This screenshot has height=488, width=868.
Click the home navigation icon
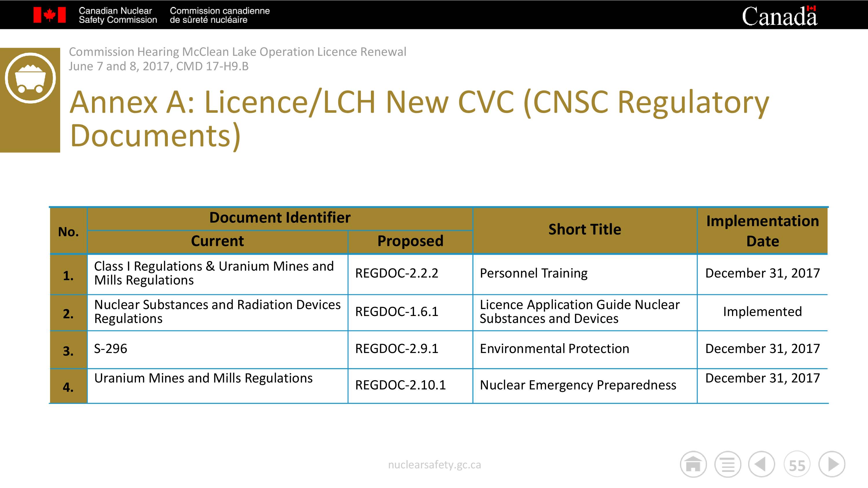point(693,464)
